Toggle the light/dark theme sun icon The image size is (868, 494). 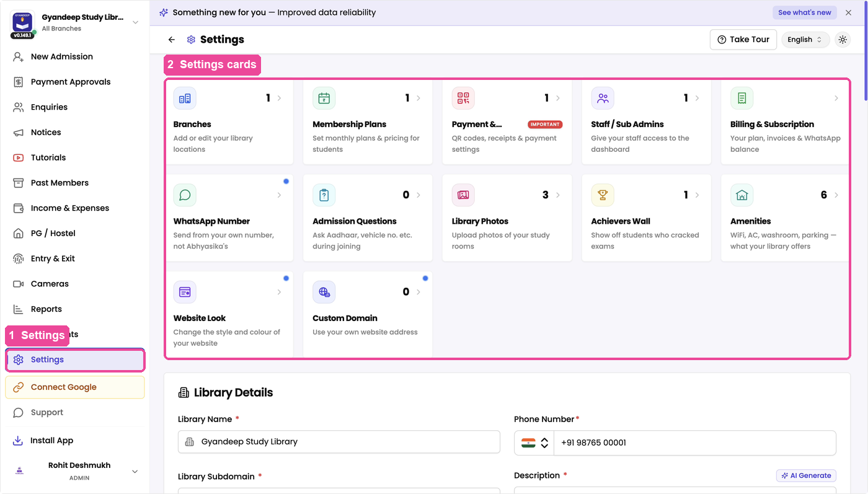point(843,40)
